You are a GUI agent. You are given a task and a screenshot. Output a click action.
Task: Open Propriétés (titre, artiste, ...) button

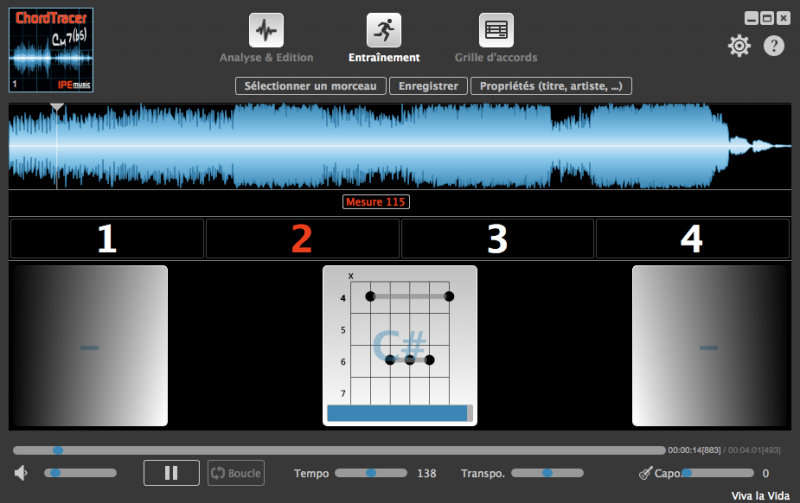point(551,86)
